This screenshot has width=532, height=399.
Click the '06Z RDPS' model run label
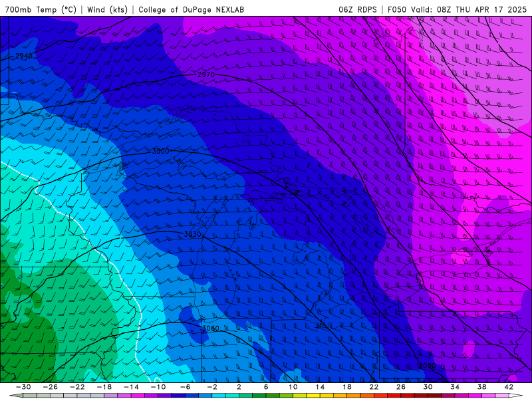[358, 9]
